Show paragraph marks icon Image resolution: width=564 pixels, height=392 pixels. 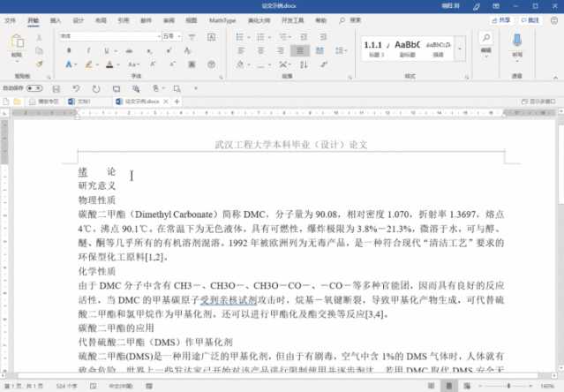click(x=324, y=64)
